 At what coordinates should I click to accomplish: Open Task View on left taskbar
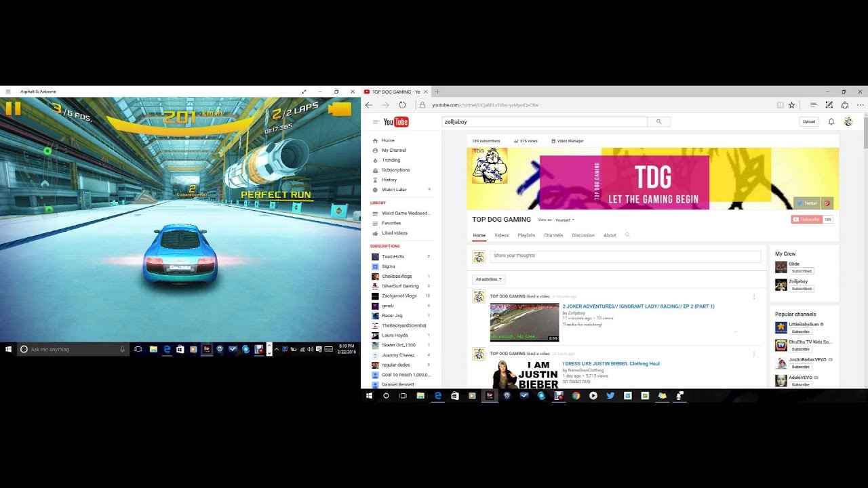[138, 349]
